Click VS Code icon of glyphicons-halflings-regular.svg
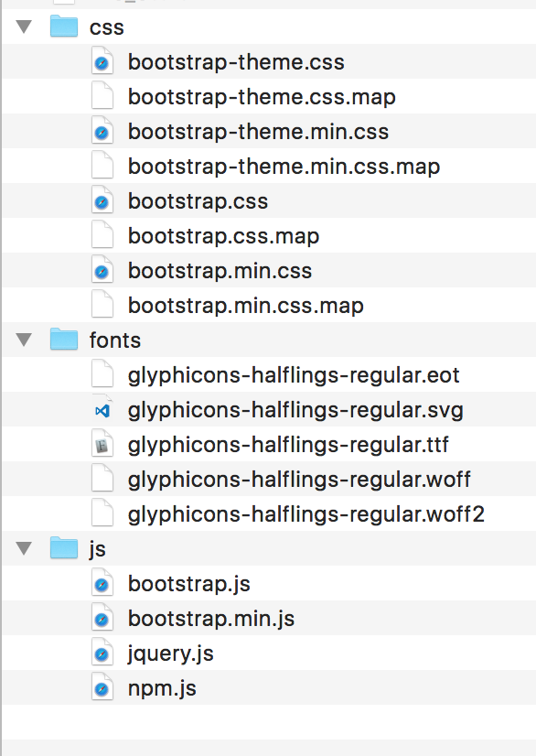Viewport: 536px width, 756px height. click(x=102, y=409)
